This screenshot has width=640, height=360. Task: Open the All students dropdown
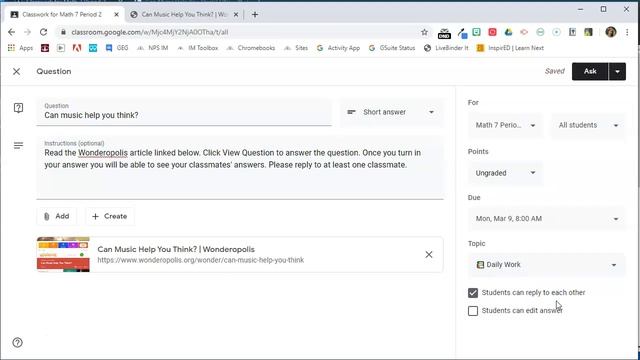(588, 125)
